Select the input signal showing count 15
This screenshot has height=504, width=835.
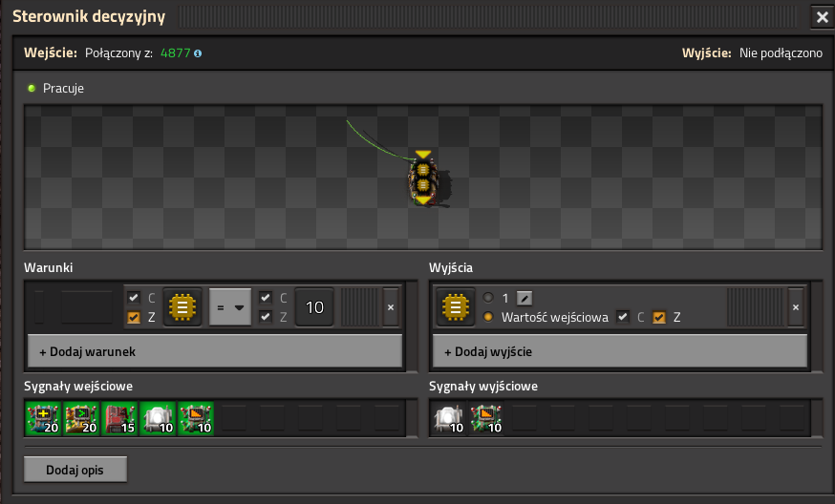pyautogui.click(x=118, y=418)
